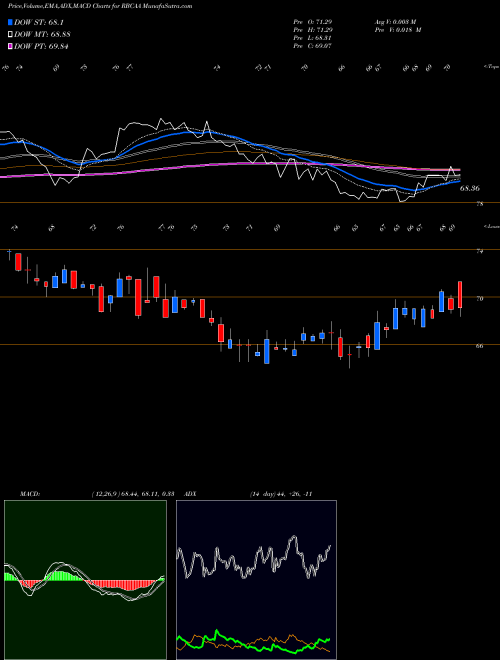Select the 'DOW PT: 69.84' legend text
The width and height of the screenshot is (500, 660).
point(41,46)
